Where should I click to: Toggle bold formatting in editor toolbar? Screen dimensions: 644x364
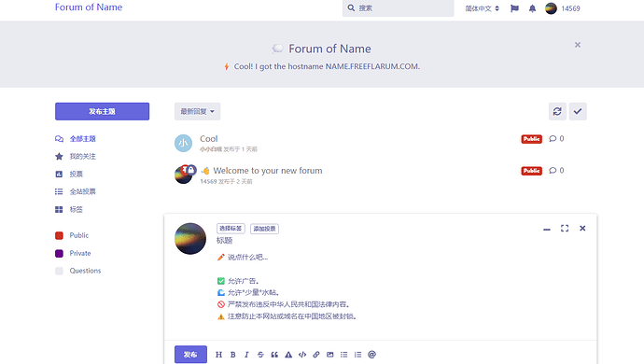pos(233,355)
